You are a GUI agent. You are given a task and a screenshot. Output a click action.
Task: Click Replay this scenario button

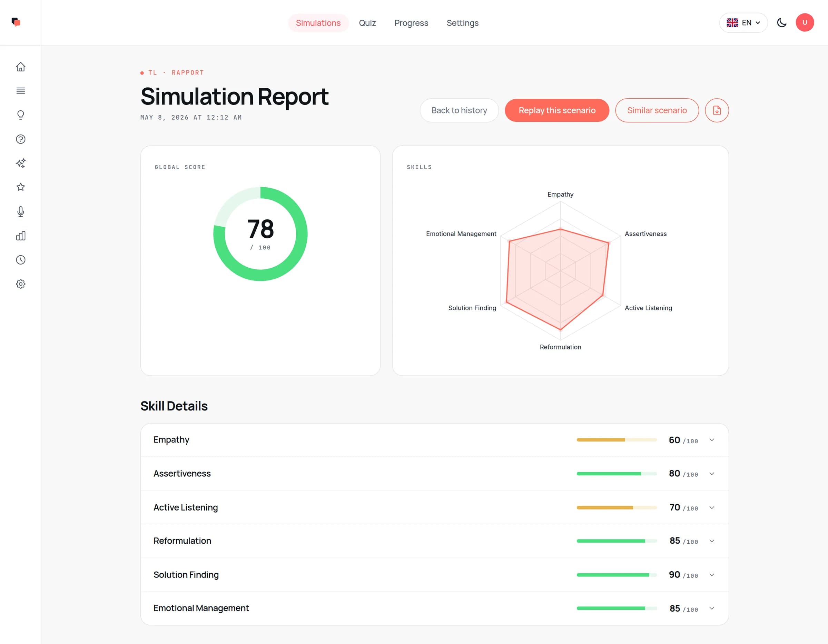557,110
